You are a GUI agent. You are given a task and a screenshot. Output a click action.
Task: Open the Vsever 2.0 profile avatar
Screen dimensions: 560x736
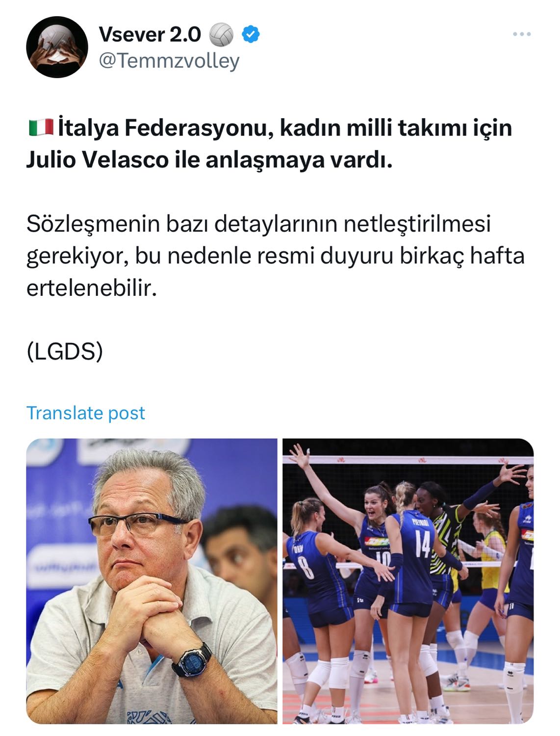click(x=57, y=47)
